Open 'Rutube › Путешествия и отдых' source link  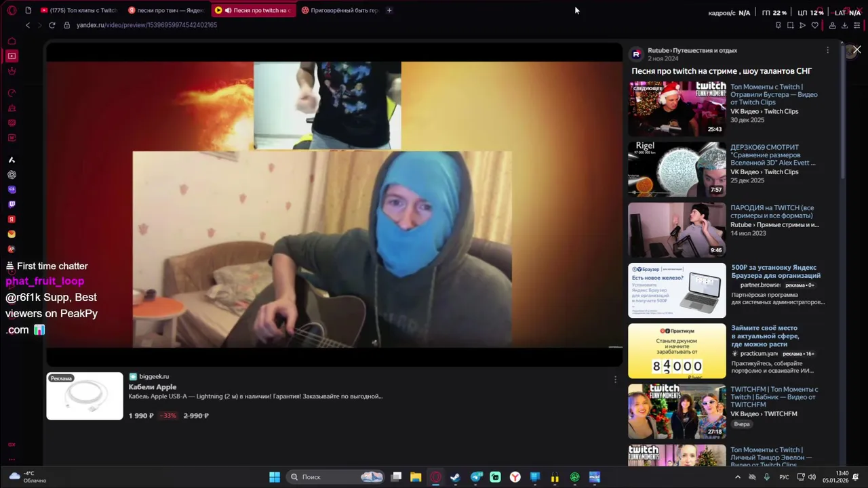click(692, 50)
